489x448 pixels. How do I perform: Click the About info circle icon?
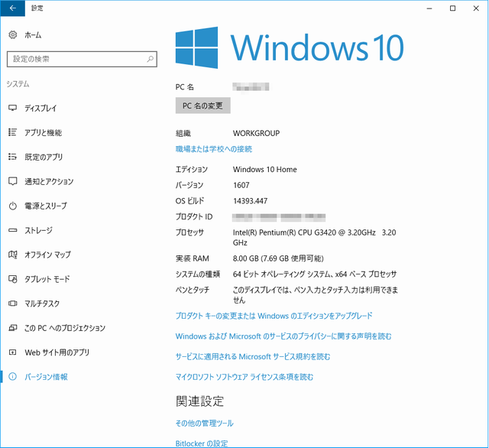point(12,377)
